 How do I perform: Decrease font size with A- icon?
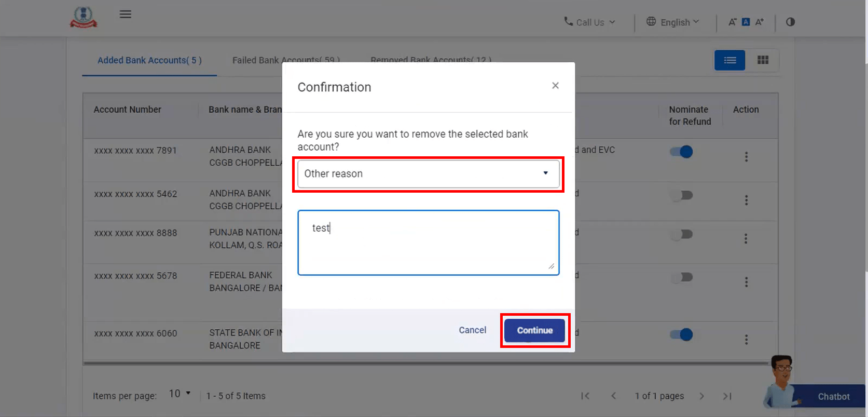(x=732, y=22)
